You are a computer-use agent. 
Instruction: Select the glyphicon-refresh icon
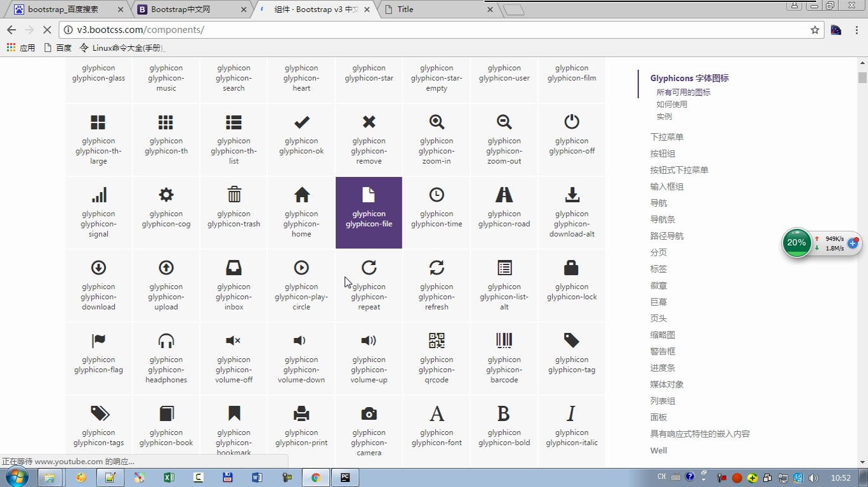[437, 268]
